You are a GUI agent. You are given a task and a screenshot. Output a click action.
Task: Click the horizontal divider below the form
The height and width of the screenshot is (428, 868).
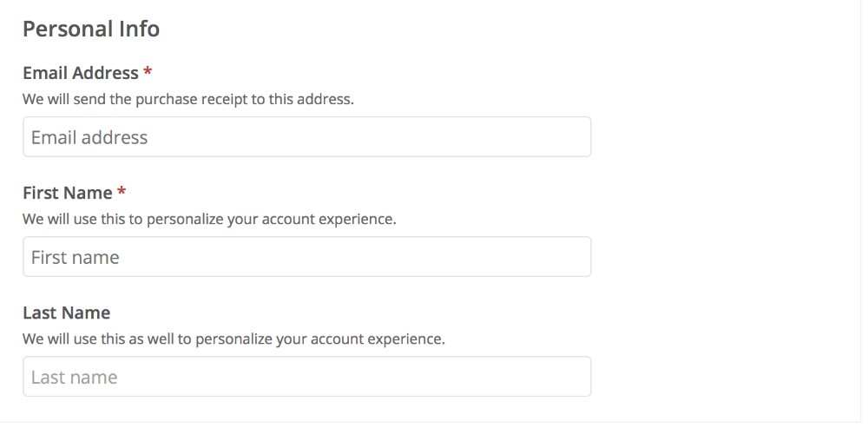coord(434,423)
